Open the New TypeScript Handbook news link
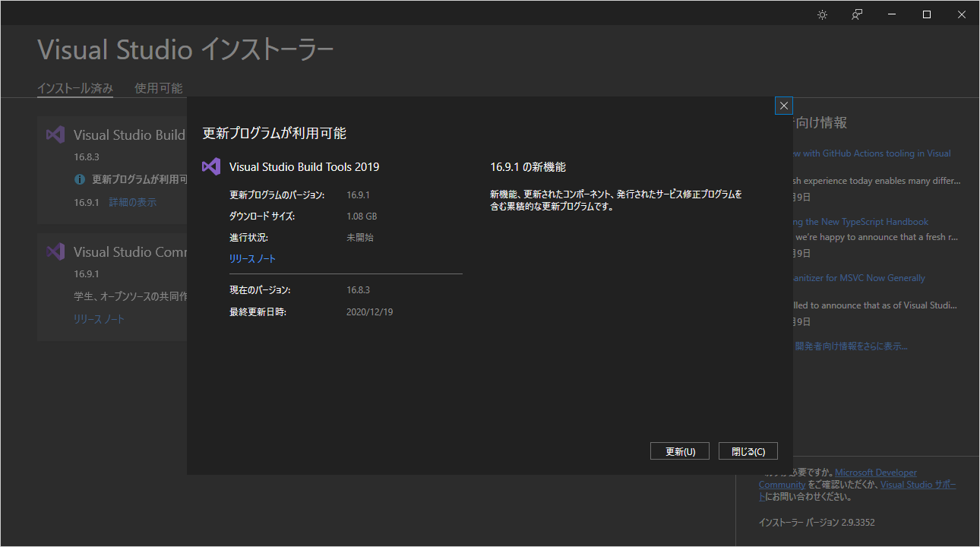This screenshot has height=547, width=980. coord(861,222)
